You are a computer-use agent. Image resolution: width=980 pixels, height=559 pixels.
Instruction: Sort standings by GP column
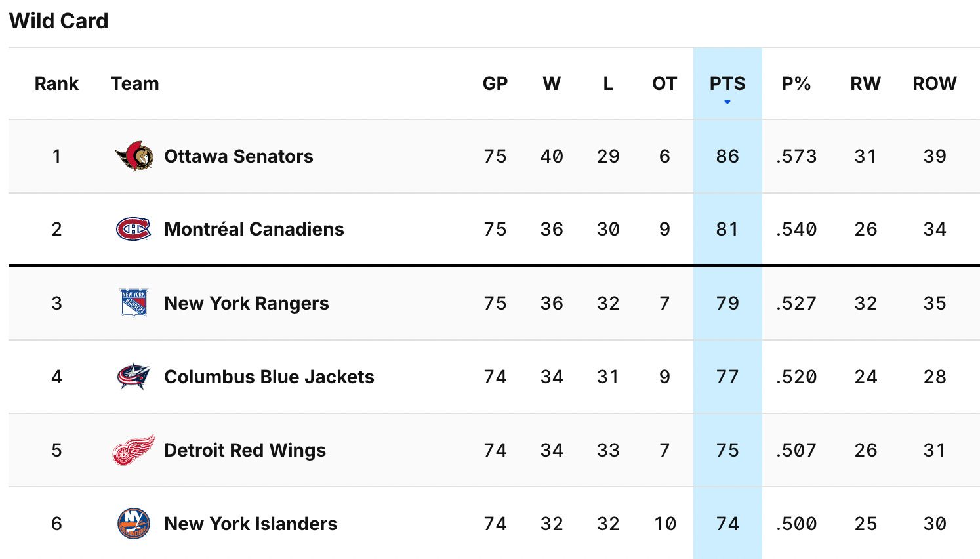coord(495,83)
